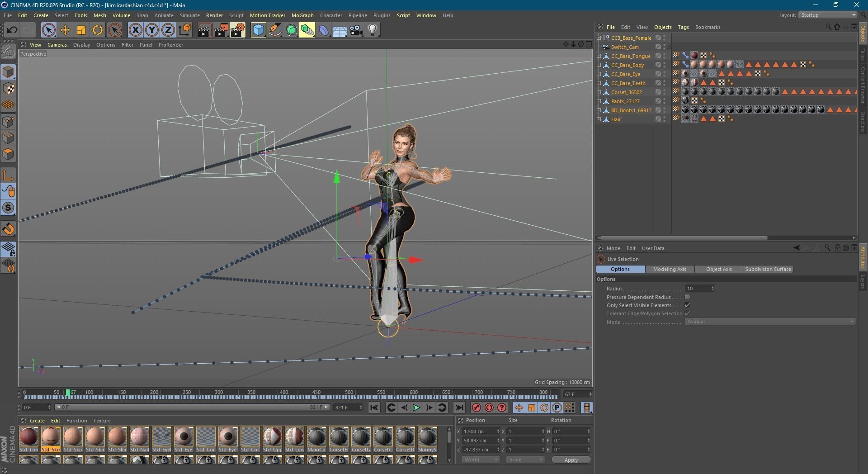This screenshot has width=868, height=474.
Task: Switch to the Modeling Axis tab
Action: pyautogui.click(x=670, y=269)
